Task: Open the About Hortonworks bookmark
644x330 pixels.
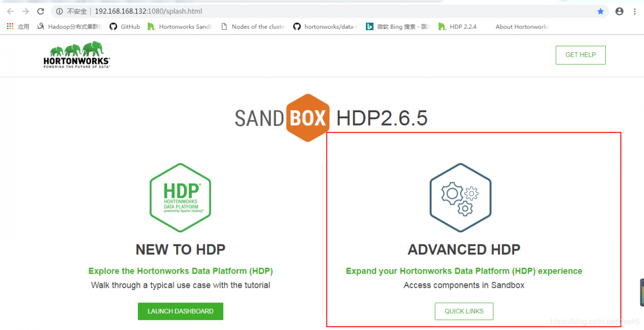Action: pos(522,27)
